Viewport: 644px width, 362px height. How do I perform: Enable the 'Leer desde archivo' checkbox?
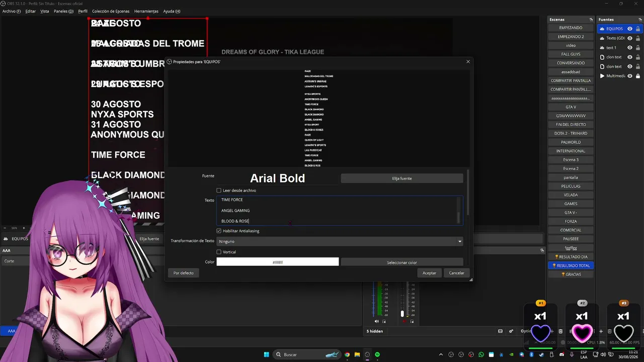coord(219,191)
